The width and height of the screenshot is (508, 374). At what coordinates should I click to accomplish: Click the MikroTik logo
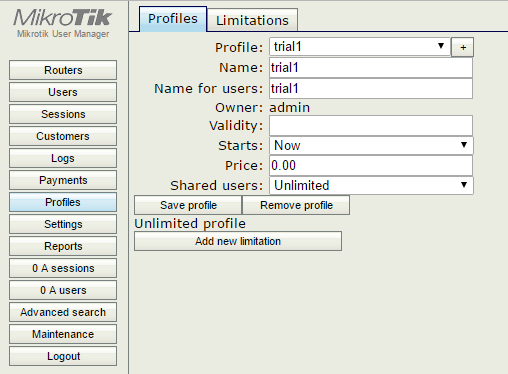63,18
